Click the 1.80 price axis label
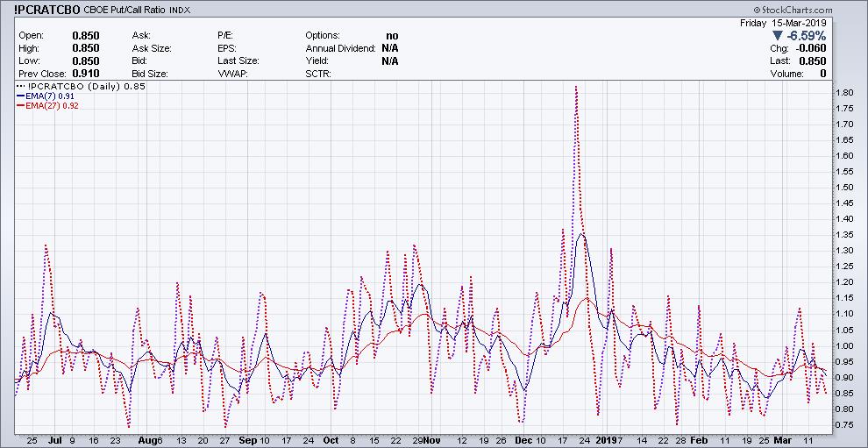Image resolution: width=868 pixels, height=448 pixels. pyautogui.click(x=845, y=92)
